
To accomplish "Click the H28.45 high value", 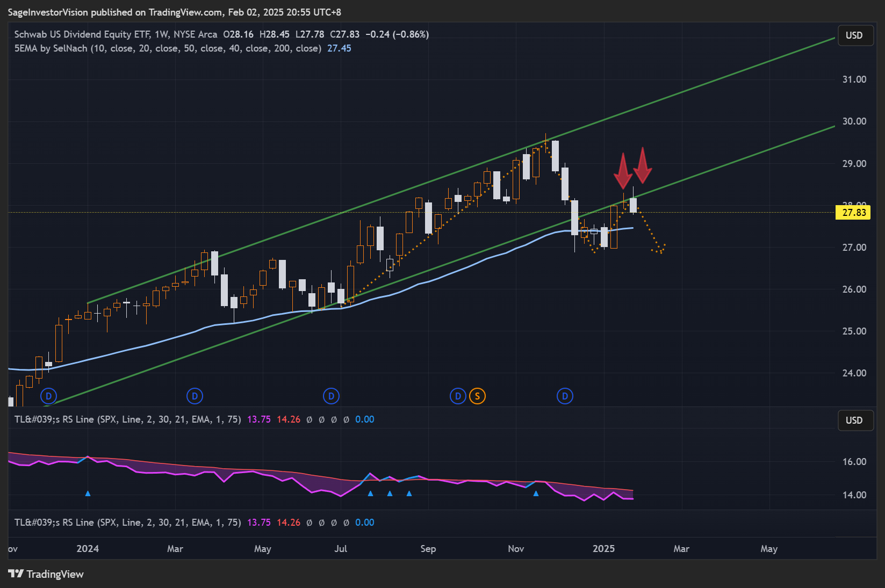I will (x=274, y=34).
